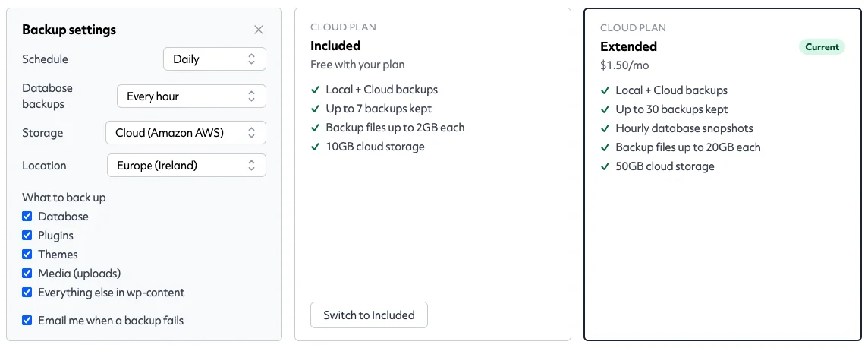The height and width of the screenshot is (348, 868).
Task: Select the Included cloud plan title
Action: pos(335,46)
